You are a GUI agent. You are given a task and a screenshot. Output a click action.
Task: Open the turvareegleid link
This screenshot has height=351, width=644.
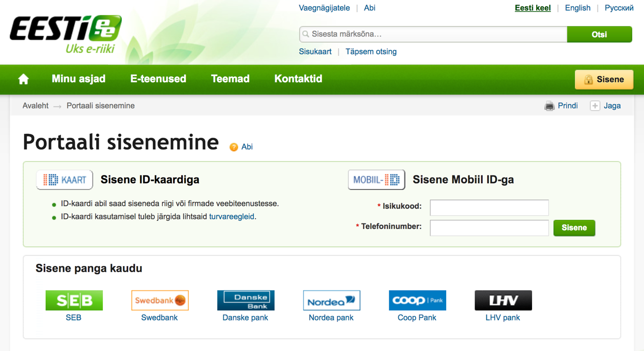(231, 217)
